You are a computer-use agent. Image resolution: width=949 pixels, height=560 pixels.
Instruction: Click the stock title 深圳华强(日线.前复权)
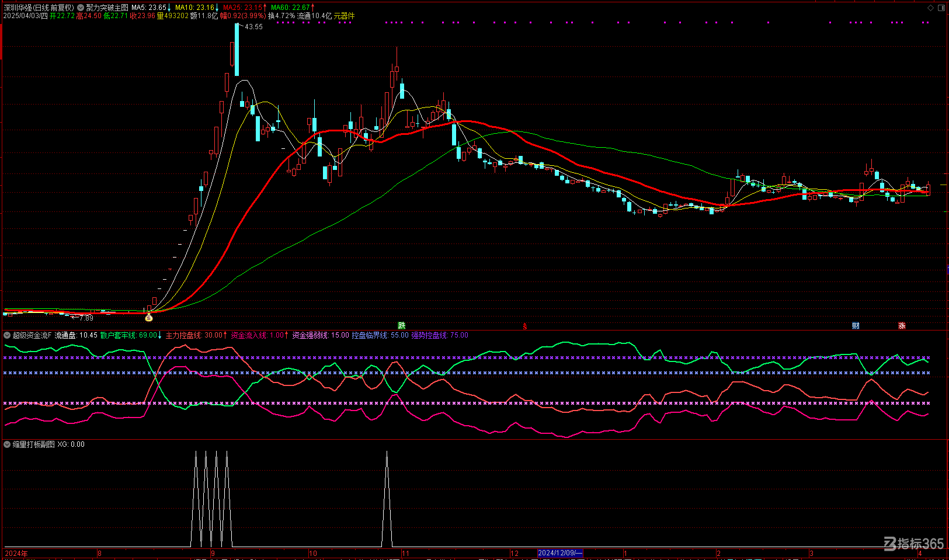tap(39, 8)
